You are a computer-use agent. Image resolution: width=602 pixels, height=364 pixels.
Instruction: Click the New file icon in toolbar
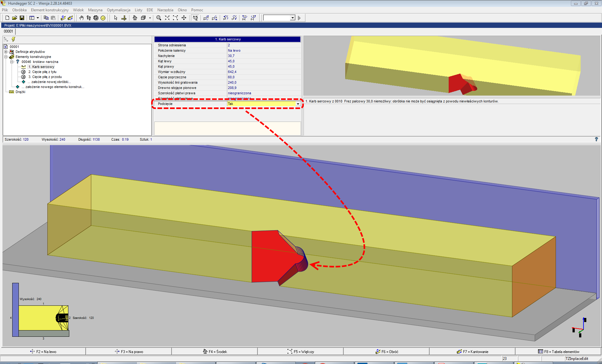(x=7, y=18)
